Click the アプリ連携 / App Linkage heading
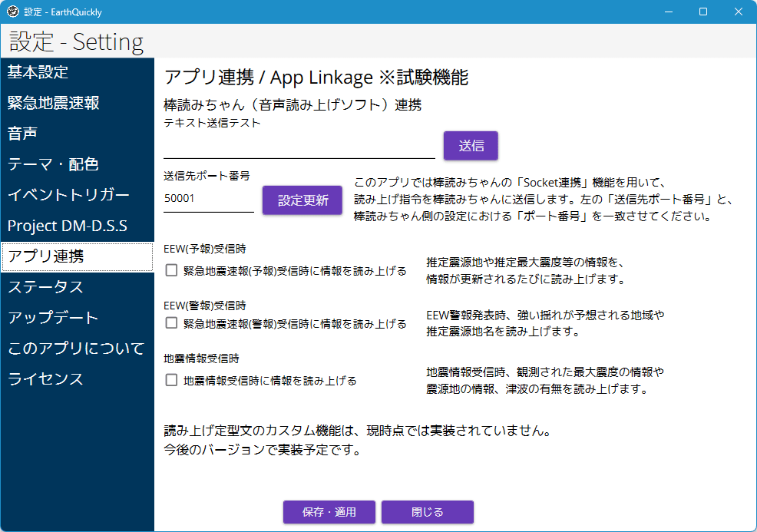 coord(316,78)
